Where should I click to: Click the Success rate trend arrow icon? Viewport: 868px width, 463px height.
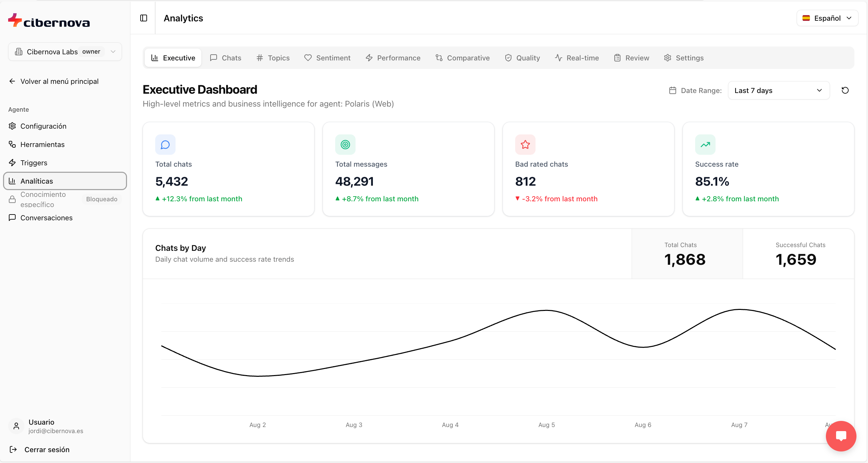(705, 145)
